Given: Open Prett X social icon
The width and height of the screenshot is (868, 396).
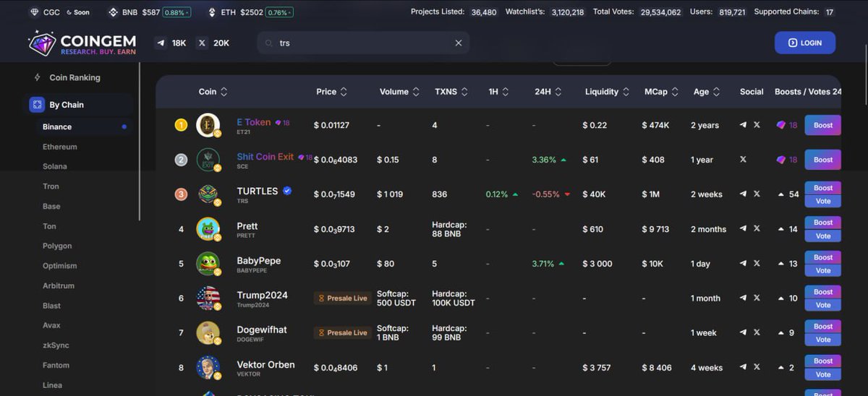Looking at the screenshot, I should (x=757, y=229).
